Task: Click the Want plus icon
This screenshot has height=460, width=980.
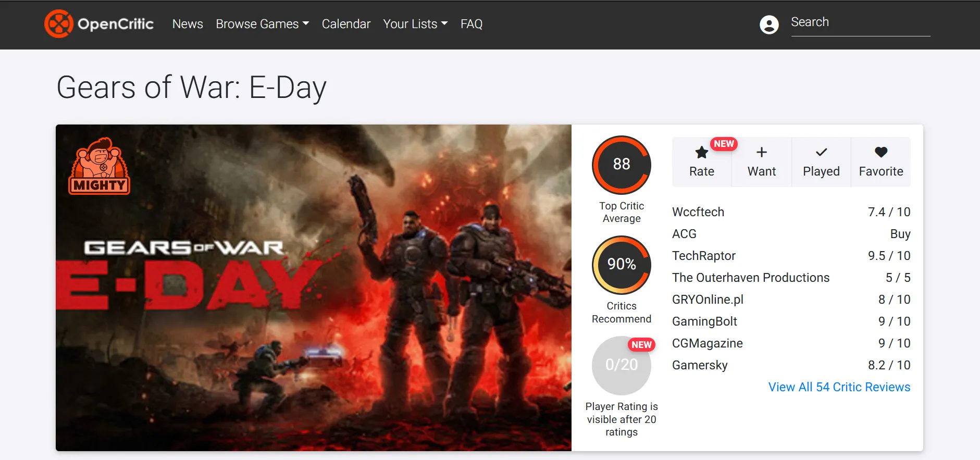Action: [x=762, y=152]
